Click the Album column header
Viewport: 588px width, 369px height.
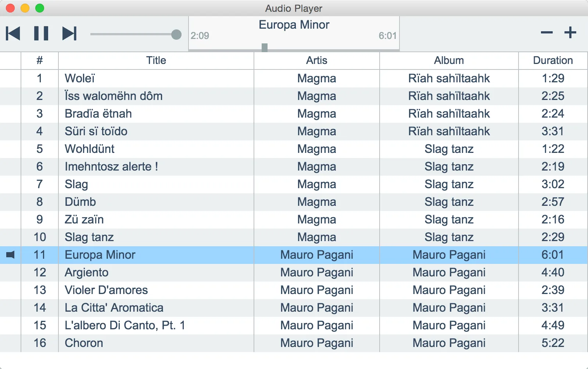tap(449, 61)
